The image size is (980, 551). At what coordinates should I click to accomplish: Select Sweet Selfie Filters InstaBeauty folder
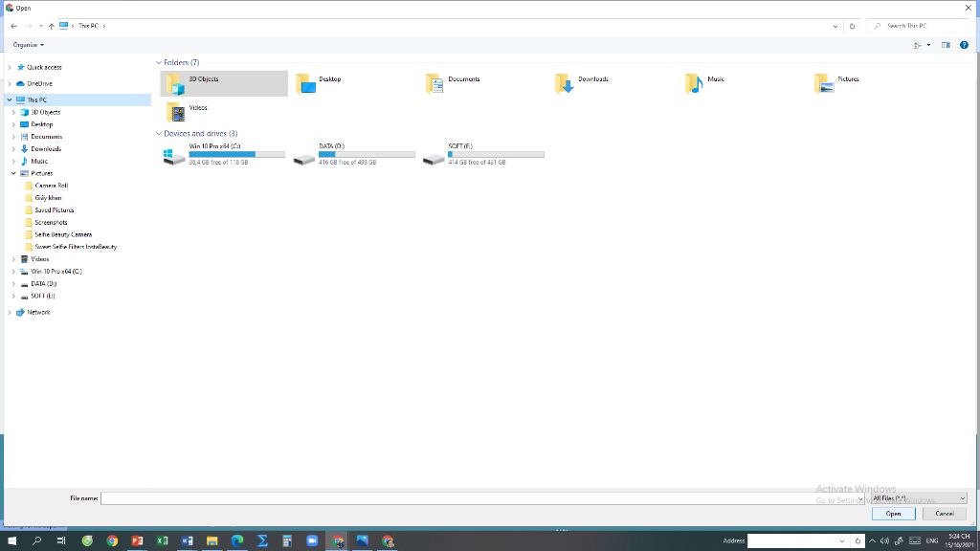[x=76, y=247]
